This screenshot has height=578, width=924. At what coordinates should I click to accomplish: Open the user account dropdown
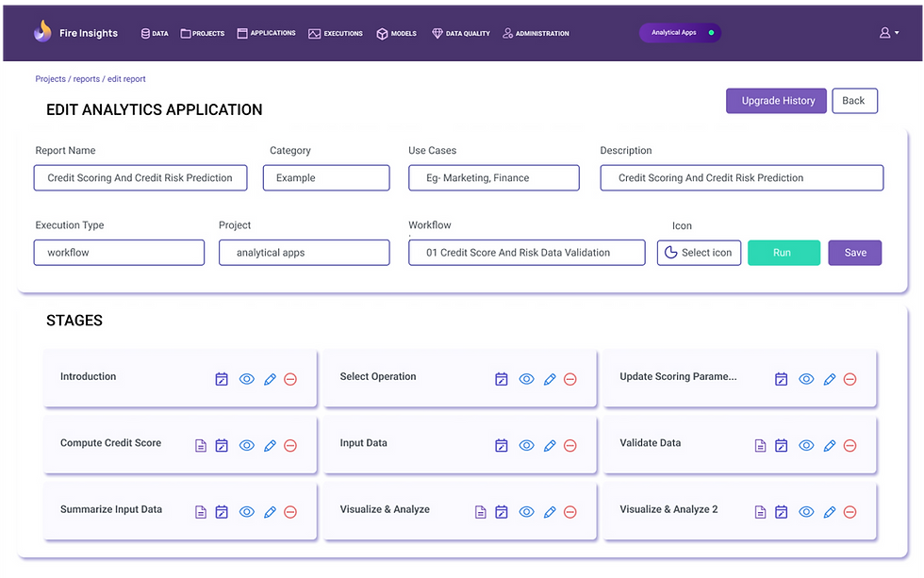click(x=888, y=33)
